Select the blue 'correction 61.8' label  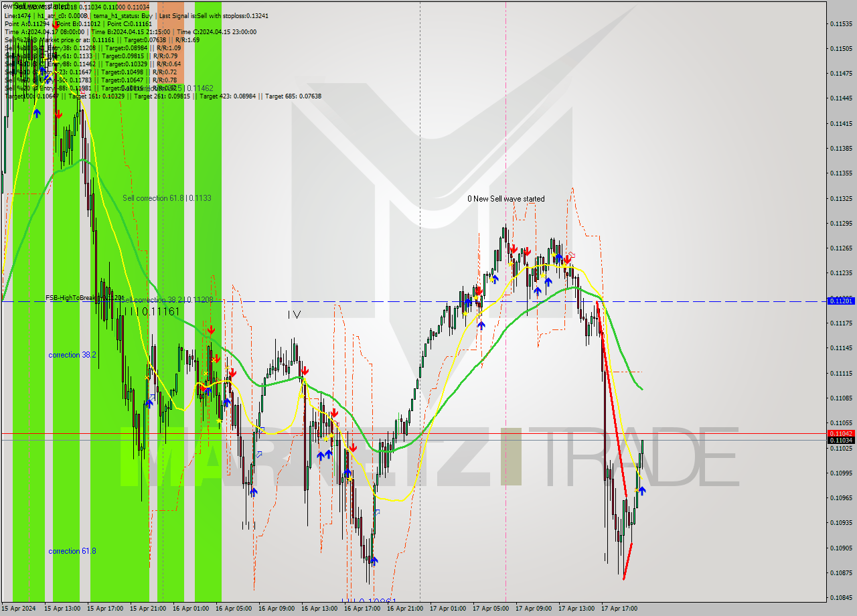[72, 551]
